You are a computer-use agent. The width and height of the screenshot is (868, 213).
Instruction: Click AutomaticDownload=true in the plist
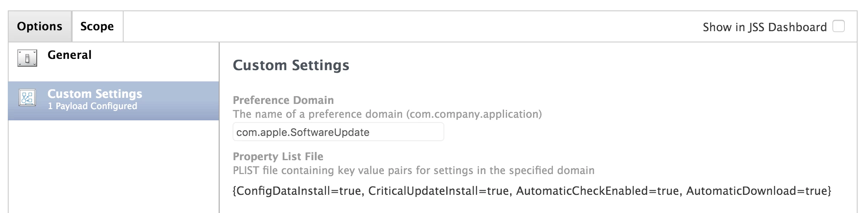[757, 191]
